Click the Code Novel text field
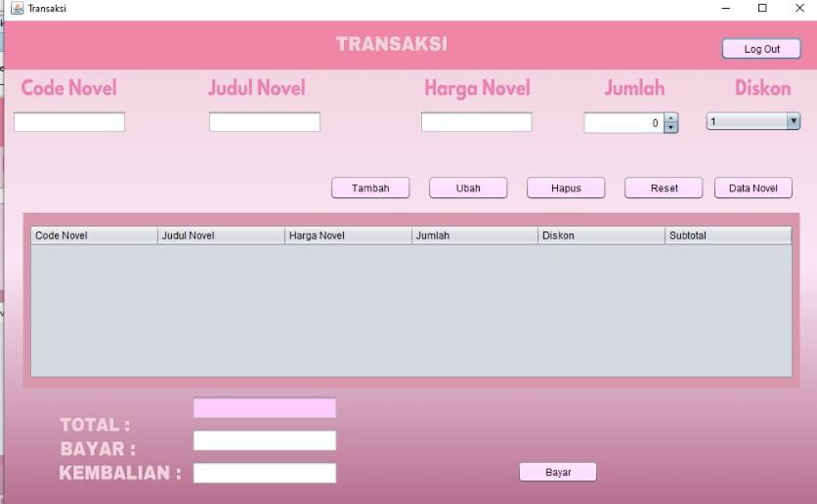817x504 pixels. (69, 122)
